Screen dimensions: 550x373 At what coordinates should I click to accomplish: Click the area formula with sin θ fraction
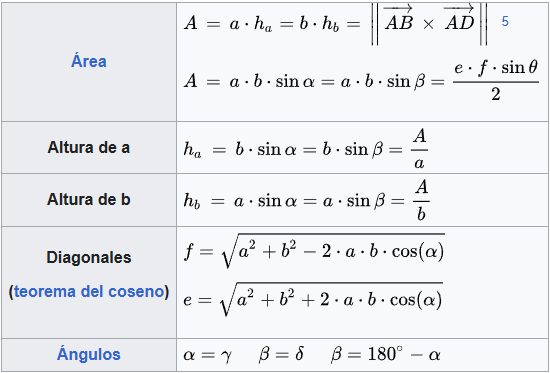point(361,82)
